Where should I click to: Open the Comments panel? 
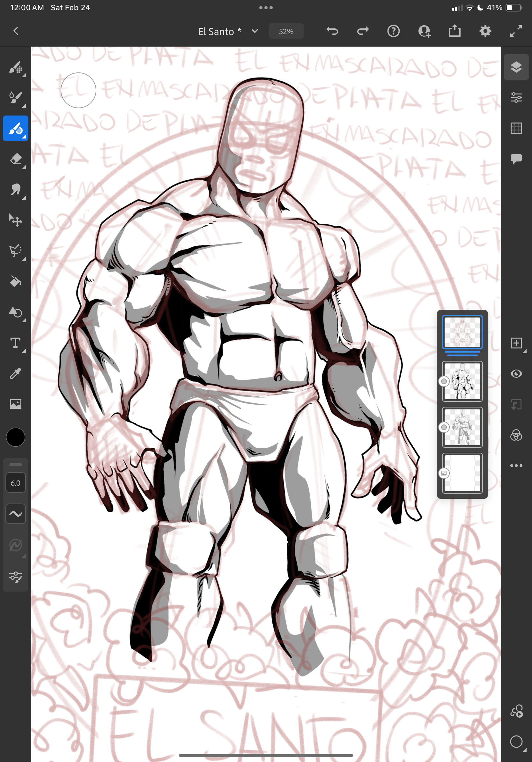[x=516, y=159]
